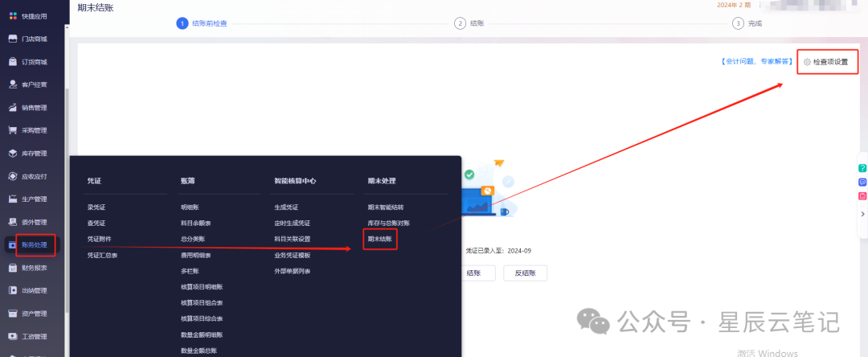Choose 定时生成凭证 menu entry

(293, 223)
